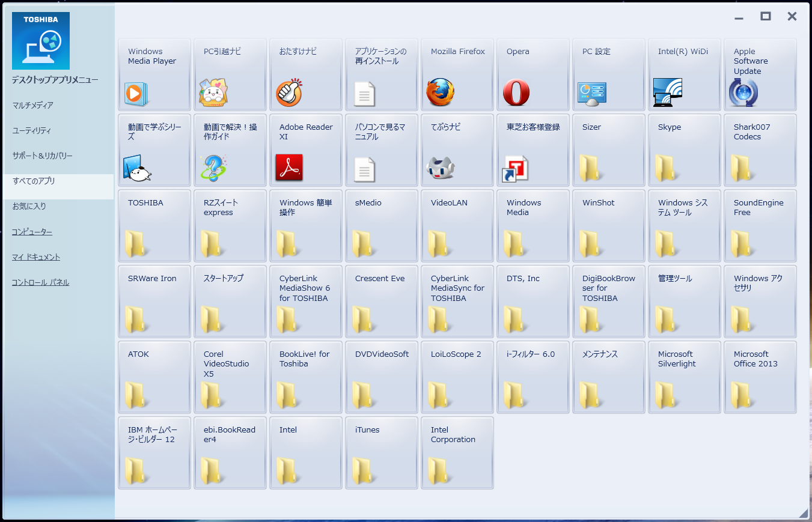Launch Mozilla Firefox icon
The width and height of the screenshot is (812, 522).
click(441, 93)
